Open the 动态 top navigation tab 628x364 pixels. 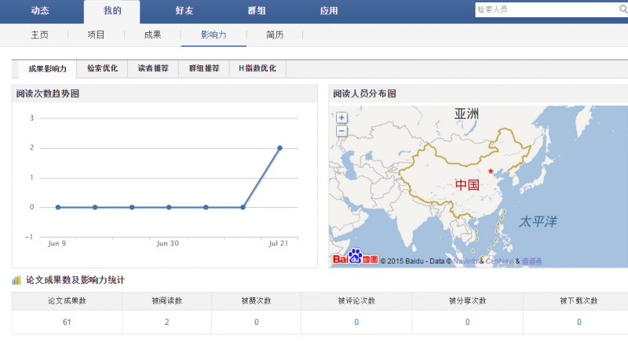point(40,11)
